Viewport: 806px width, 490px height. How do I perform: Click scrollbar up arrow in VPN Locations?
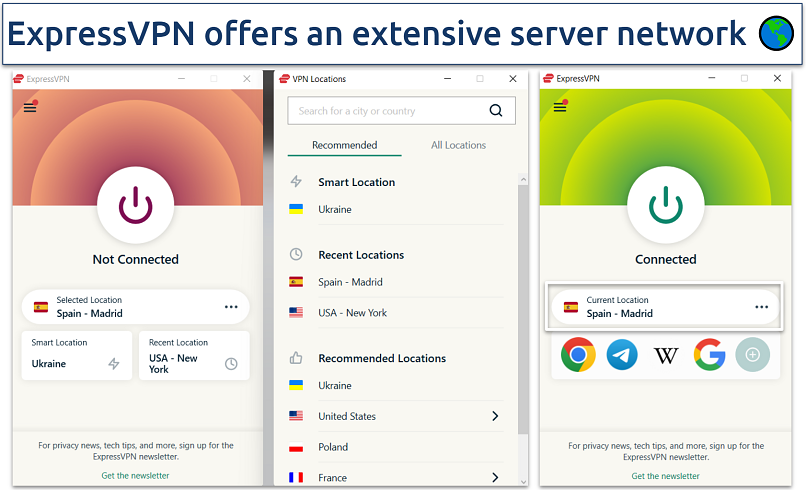point(523,179)
